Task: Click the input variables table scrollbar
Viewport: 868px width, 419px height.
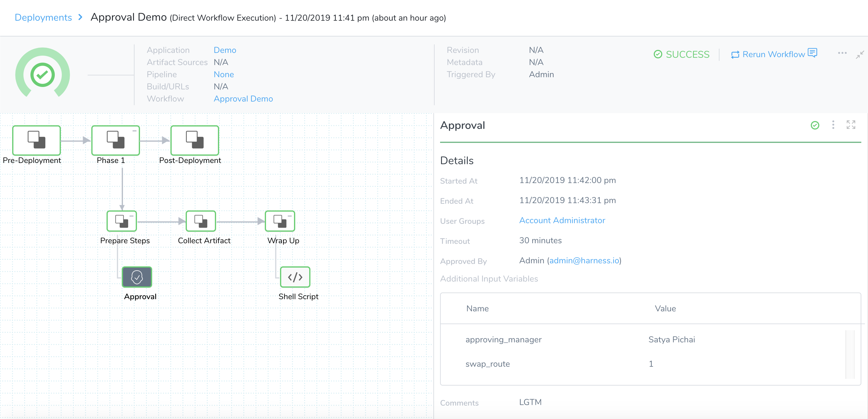Action: click(x=850, y=354)
